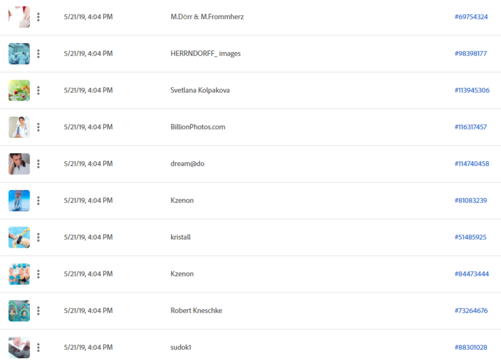The width and height of the screenshot is (501, 363).
Task: Open asset link #98398177
Action: (x=471, y=54)
